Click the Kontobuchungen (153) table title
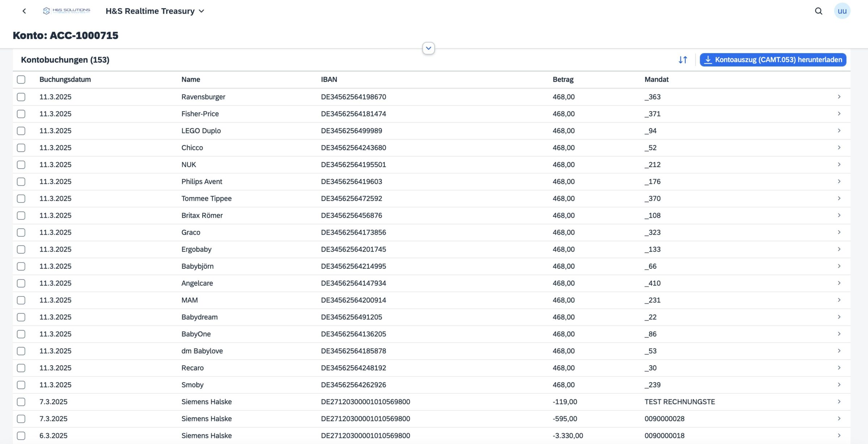 (x=65, y=60)
